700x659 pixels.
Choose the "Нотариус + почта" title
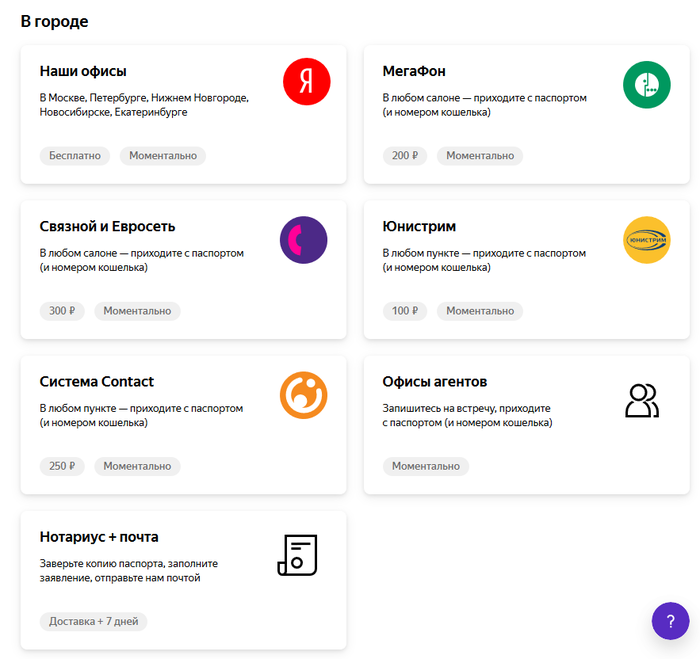click(99, 536)
